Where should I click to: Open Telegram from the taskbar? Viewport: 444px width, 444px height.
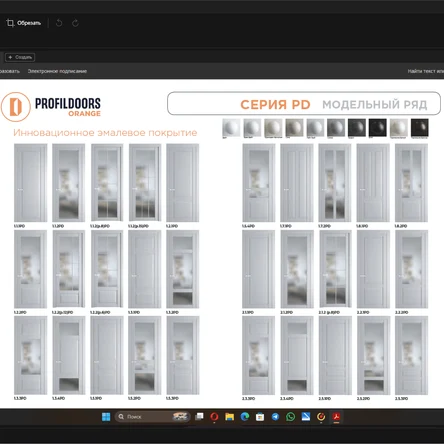click(275, 417)
